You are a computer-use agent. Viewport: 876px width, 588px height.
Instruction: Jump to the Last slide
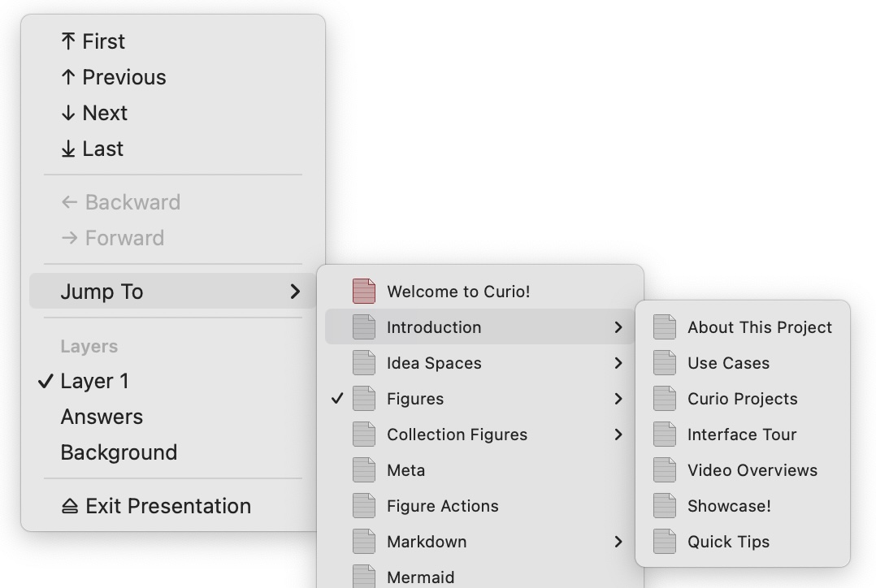click(x=173, y=149)
